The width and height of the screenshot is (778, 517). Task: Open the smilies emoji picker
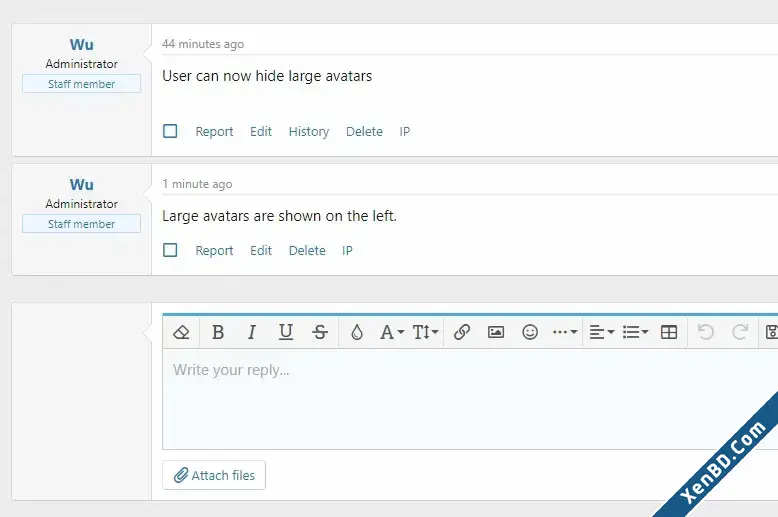pos(530,332)
